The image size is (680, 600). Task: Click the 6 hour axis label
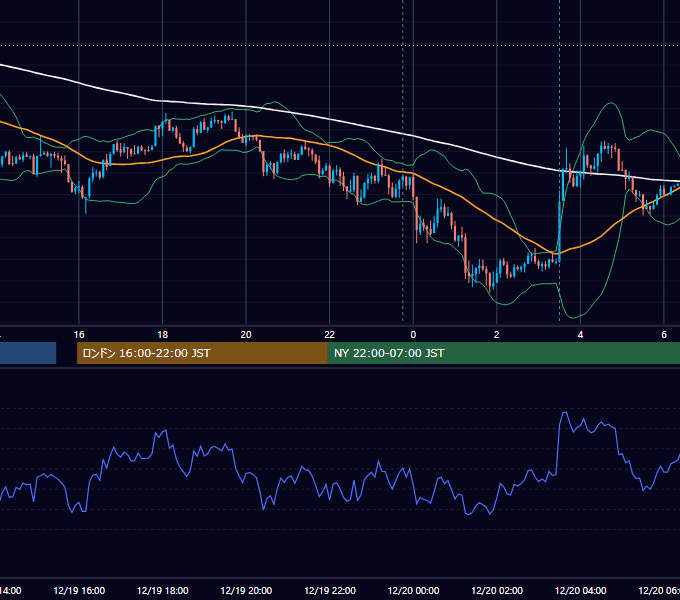click(x=664, y=335)
